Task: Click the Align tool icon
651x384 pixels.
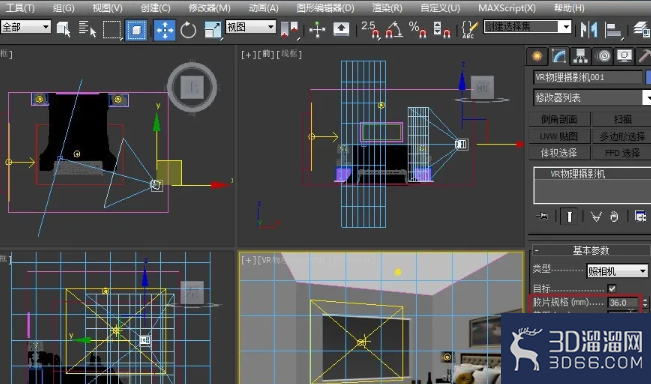Action: point(613,30)
